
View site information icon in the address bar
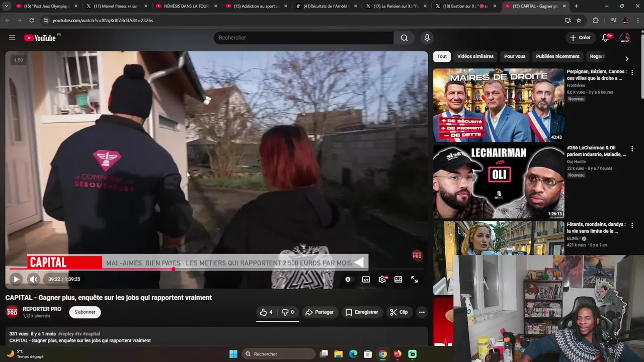pyautogui.click(x=46, y=21)
